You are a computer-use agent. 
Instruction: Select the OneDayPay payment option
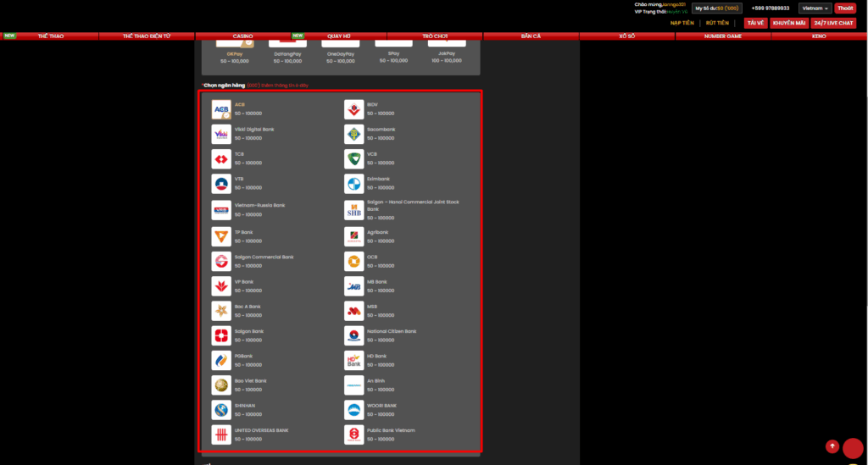pos(341,51)
